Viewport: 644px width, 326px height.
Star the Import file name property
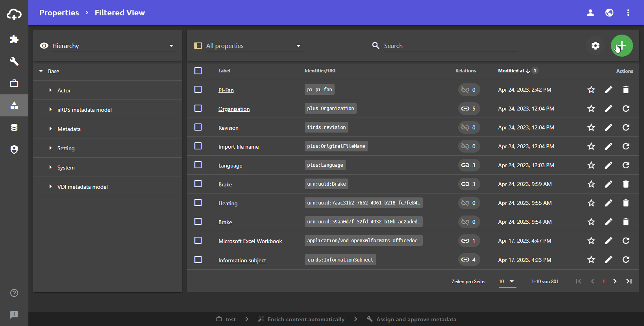pos(591,146)
